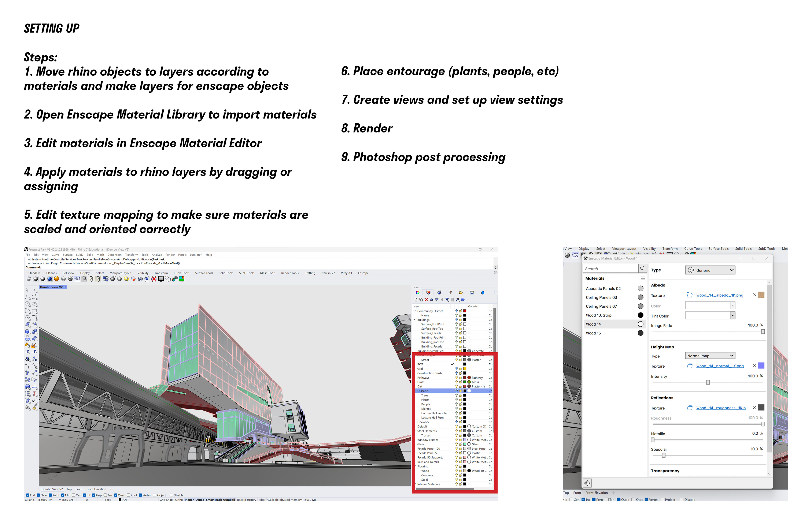
Task: Click the red delete layer X icon
Action: point(426,300)
